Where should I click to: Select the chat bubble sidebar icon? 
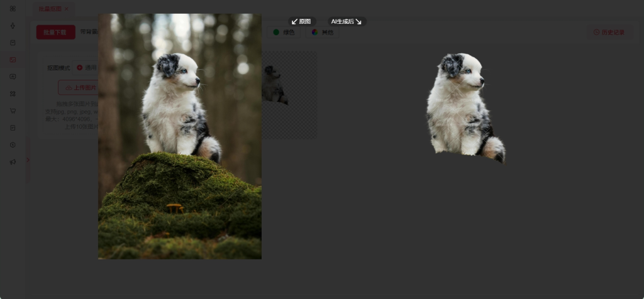click(x=13, y=77)
